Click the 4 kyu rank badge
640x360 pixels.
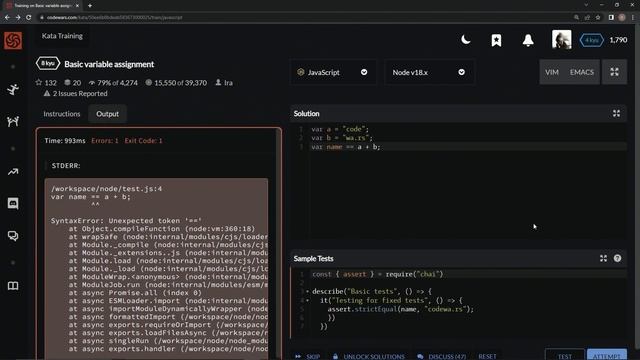pyautogui.click(x=591, y=40)
